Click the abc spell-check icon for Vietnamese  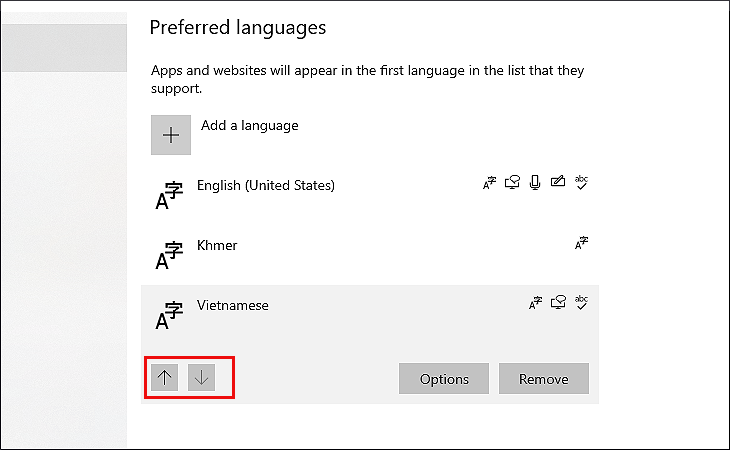pyautogui.click(x=581, y=302)
